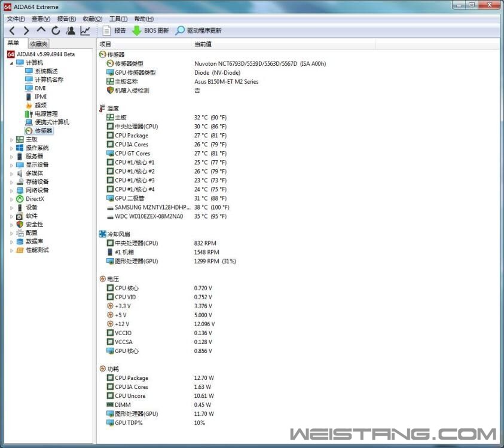The image size is (504, 448).
Task: Expand the 网络设备 tree node
Action: (11, 191)
